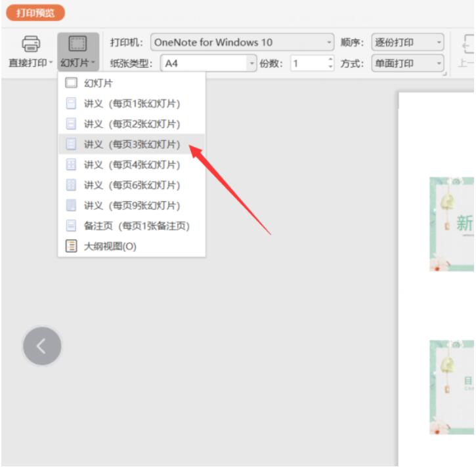Select handout with 4 slides per page
The height and width of the screenshot is (467, 476).
click(131, 165)
